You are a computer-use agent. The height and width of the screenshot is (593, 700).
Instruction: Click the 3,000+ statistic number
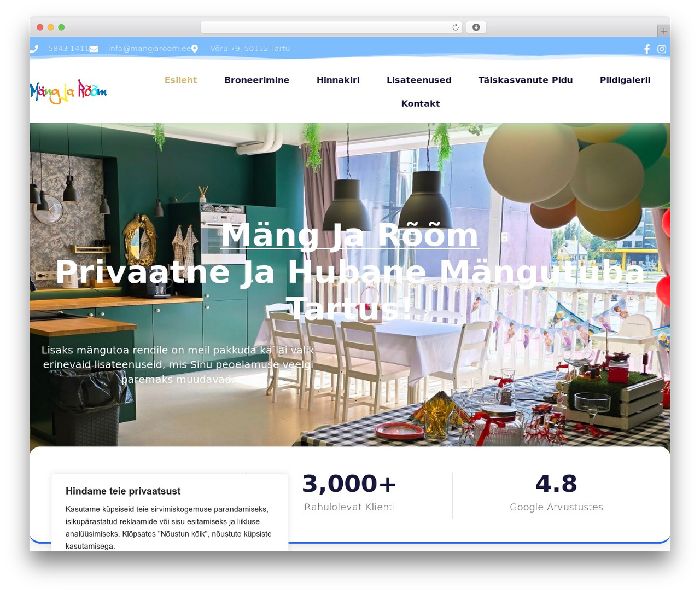click(x=349, y=484)
